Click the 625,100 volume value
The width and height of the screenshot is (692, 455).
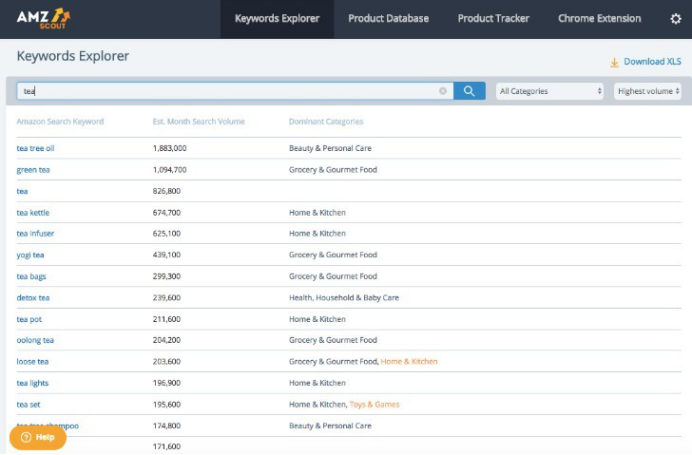tap(167, 233)
